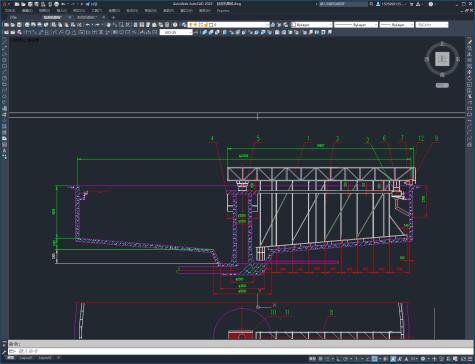Screen dimensions: 475x364
Task: Switch to Layout2 tab
Action: click(x=45, y=358)
